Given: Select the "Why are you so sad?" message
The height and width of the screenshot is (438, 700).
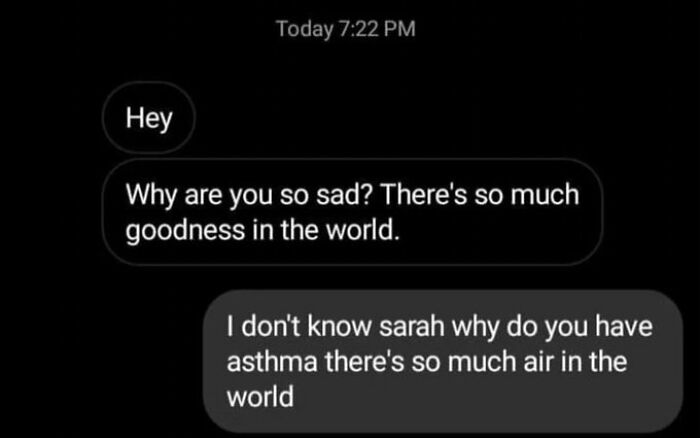Looking at the screenshot, I should [x=353, y=212].
